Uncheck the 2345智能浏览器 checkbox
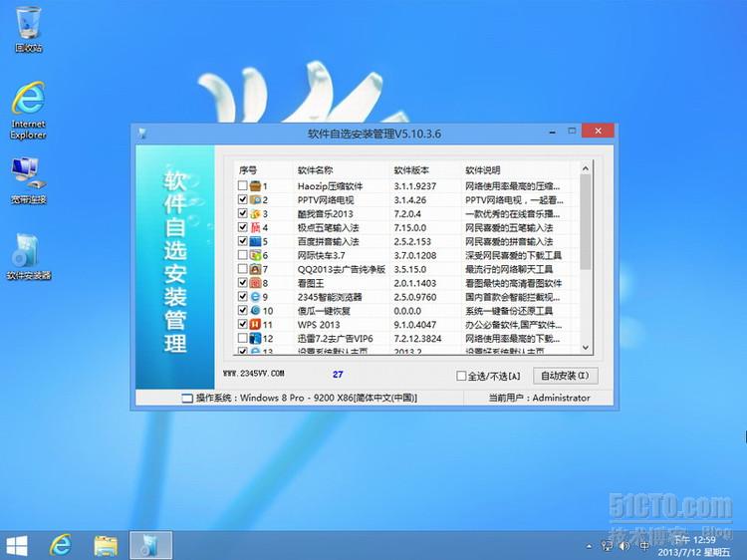747x560 pixels. 242,296
